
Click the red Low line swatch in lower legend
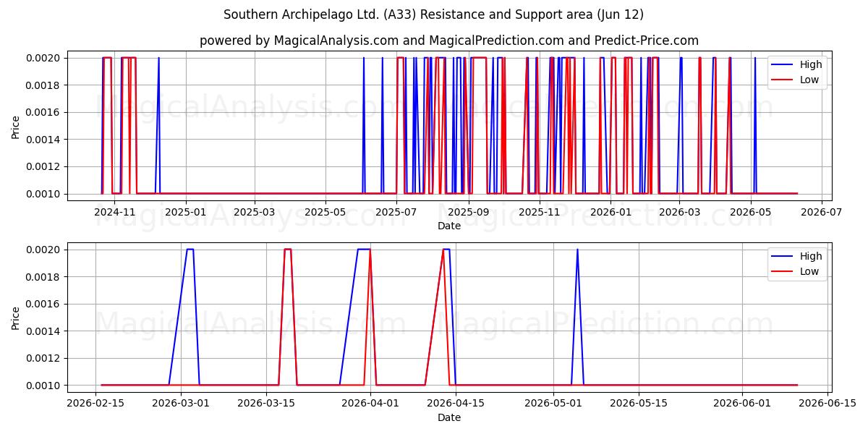pyautogui.click(x=782, y=272)
